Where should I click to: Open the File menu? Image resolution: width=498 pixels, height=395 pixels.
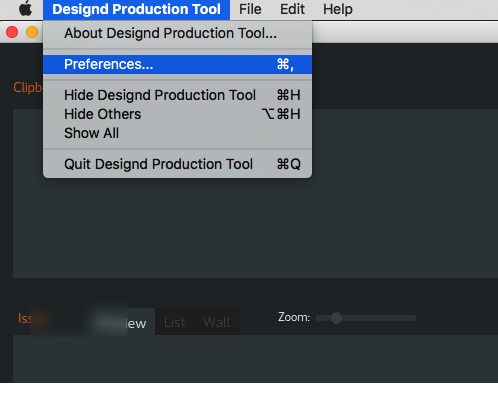point(250,9)
